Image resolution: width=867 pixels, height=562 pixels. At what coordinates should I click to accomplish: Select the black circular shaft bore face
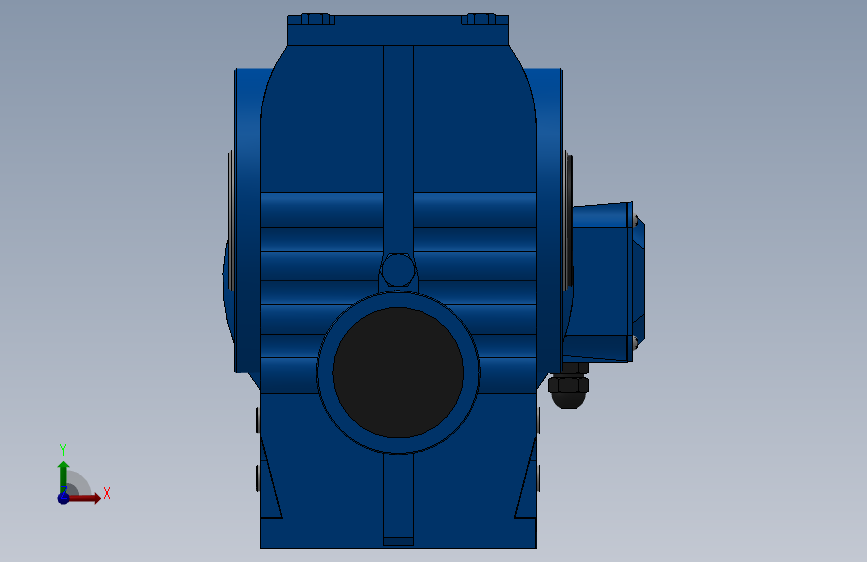(x=398, y=372)
